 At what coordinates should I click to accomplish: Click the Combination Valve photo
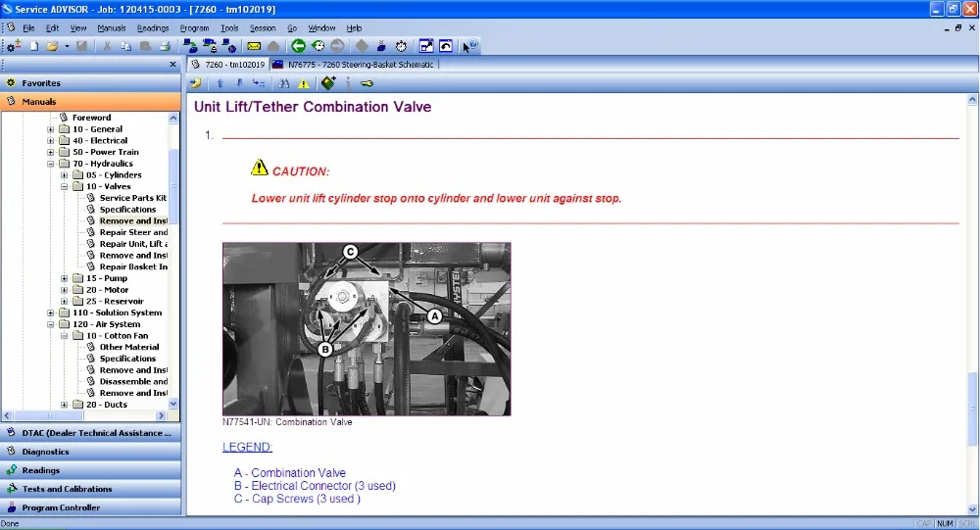pos(367,329)
